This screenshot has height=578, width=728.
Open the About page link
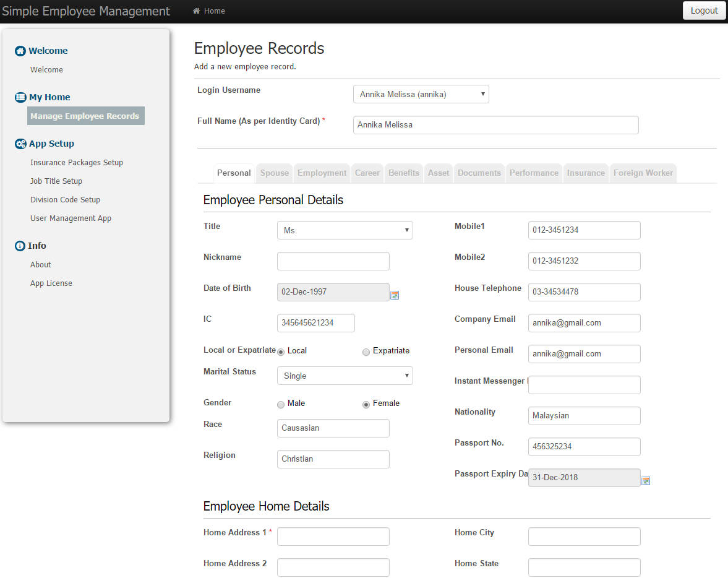point(40,265)
